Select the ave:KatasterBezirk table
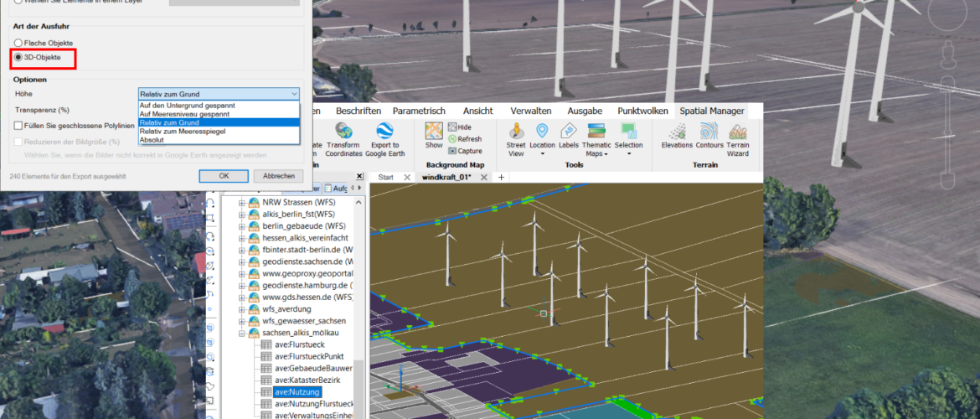The width and height of the screenshot is (980, 419). tap(307, 380)
